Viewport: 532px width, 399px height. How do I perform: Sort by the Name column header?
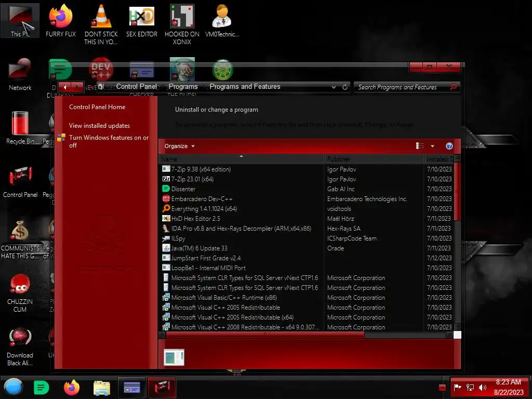(241, 159)
